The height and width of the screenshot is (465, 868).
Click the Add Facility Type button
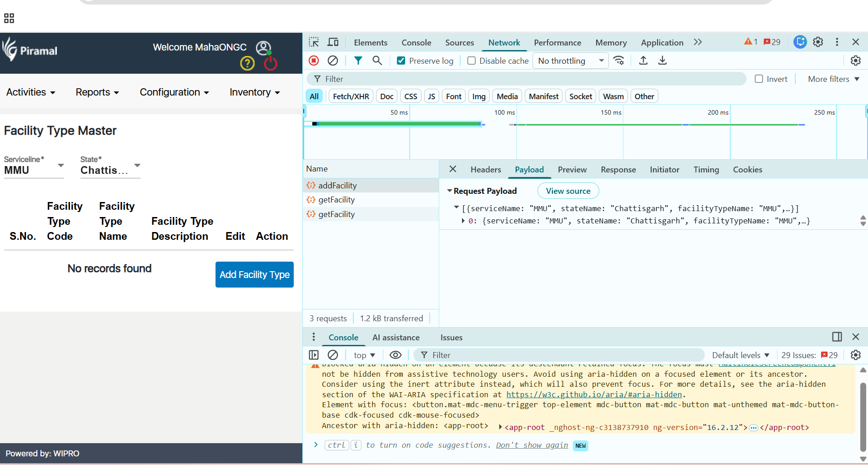(x=254, y=274)
